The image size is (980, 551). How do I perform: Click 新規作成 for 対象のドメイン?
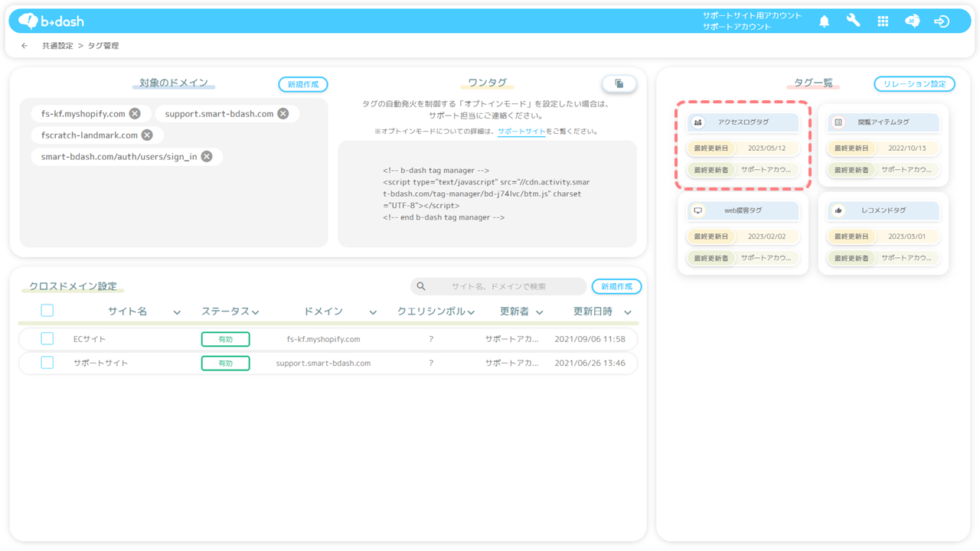tap(303, 84)
